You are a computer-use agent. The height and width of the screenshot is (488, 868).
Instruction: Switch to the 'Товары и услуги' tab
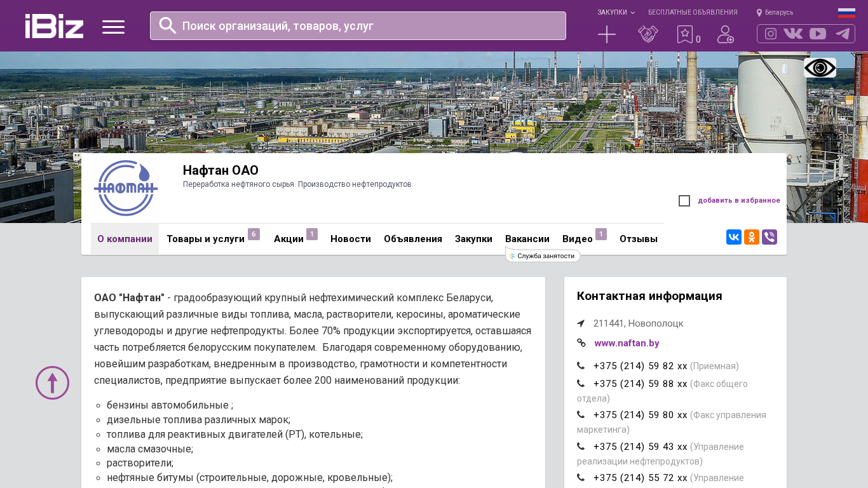[205, 239]
